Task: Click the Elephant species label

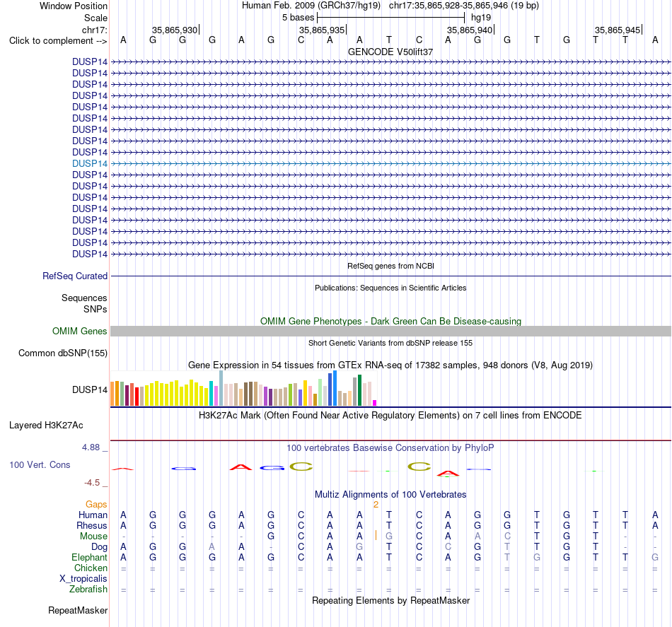Action: 89,557
